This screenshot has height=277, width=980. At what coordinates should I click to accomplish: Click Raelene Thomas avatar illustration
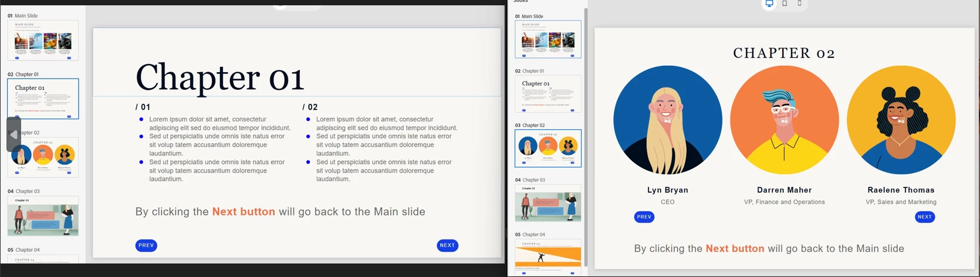click(901, 120)
